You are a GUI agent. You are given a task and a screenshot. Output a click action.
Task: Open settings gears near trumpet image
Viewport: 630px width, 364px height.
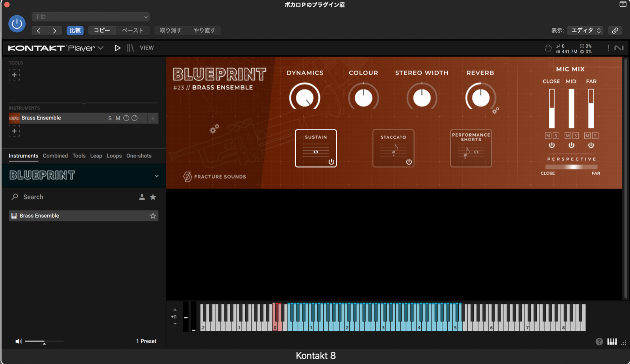click(x=214, y=129)
